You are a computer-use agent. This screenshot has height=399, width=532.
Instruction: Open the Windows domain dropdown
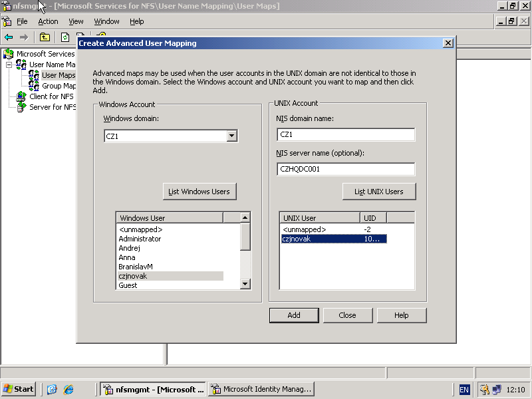point(231,136)
